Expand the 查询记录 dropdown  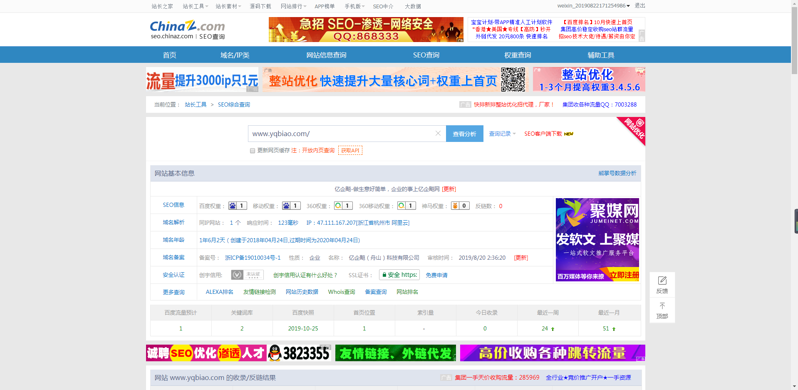click(502, 134)
